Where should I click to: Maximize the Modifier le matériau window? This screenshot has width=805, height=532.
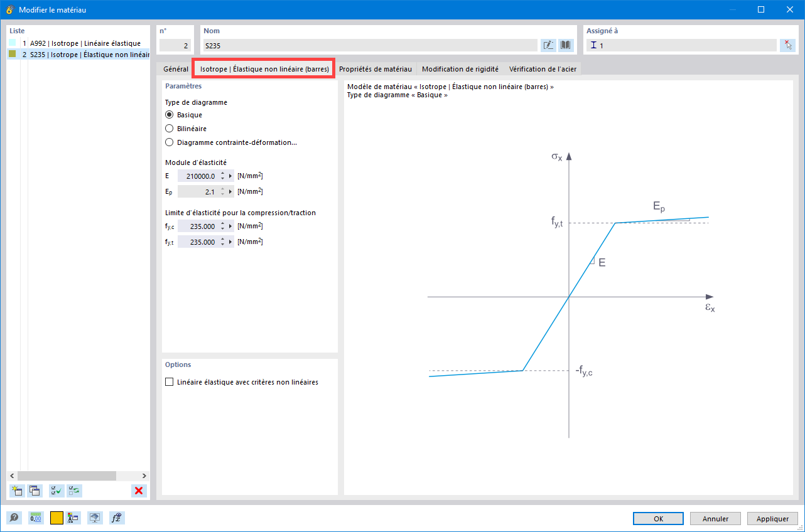coord(760,9)
